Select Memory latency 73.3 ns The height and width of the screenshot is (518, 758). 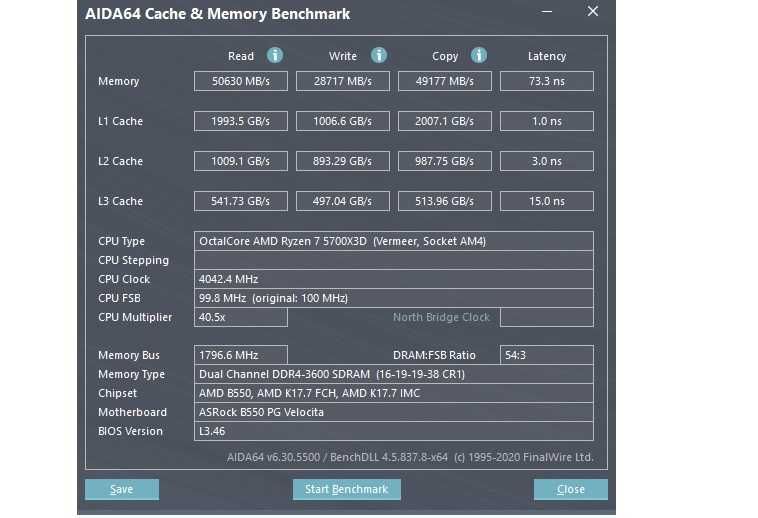[547, 81]
